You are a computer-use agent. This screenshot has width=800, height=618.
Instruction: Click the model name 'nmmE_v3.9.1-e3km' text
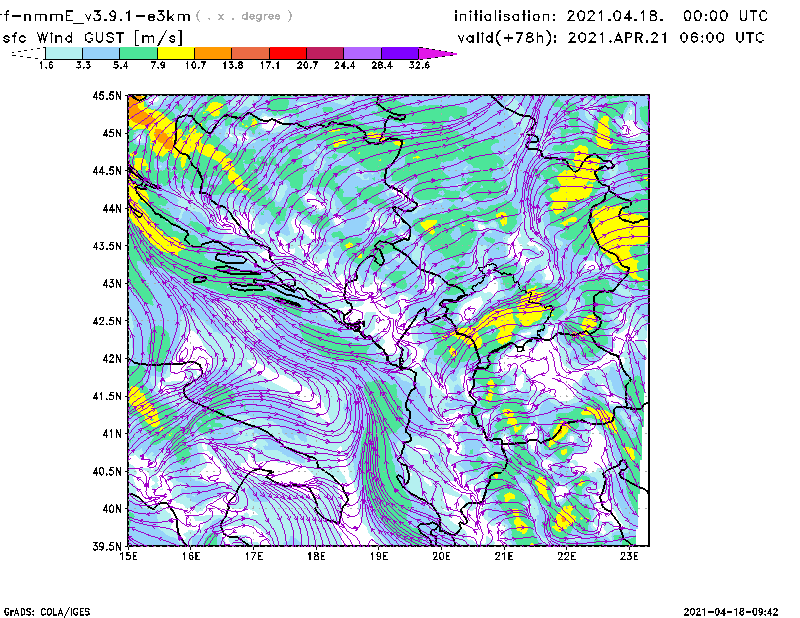coord(107,16)
